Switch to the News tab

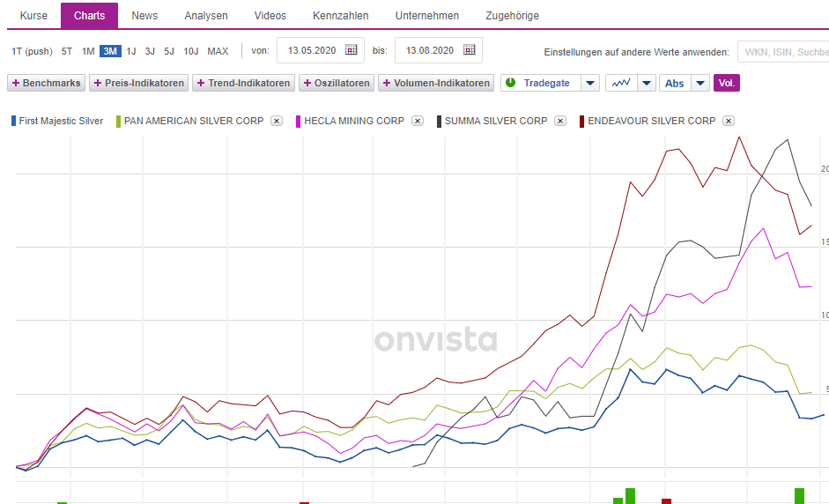click(x=144, y=16)
